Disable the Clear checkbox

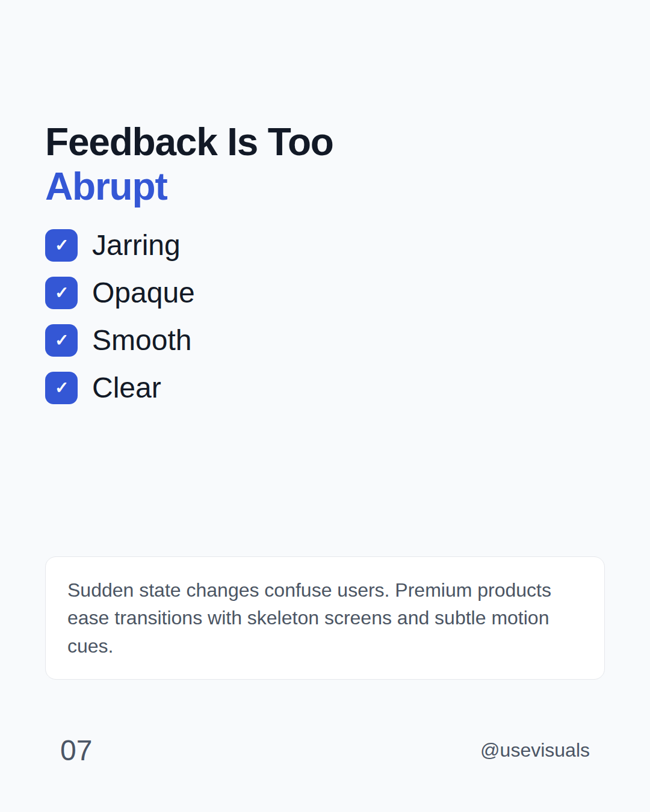[x=61, y=388]
